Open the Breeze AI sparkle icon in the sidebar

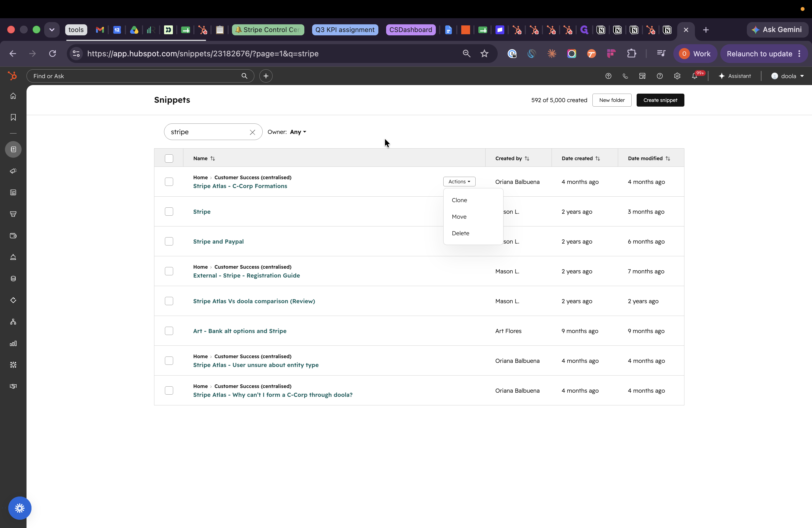click(x=13, y=365)
